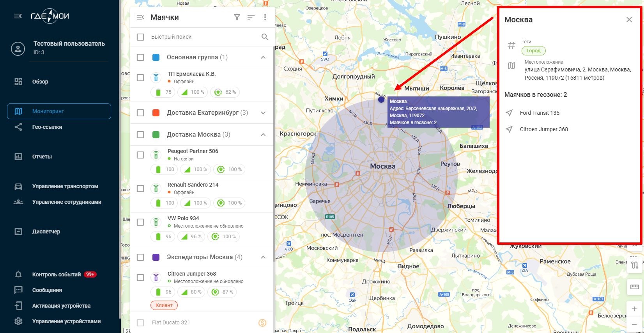
Task: Select the Peugeot Partner 506 checkbox
Action: pyautogui.click(x=140, y=155)
